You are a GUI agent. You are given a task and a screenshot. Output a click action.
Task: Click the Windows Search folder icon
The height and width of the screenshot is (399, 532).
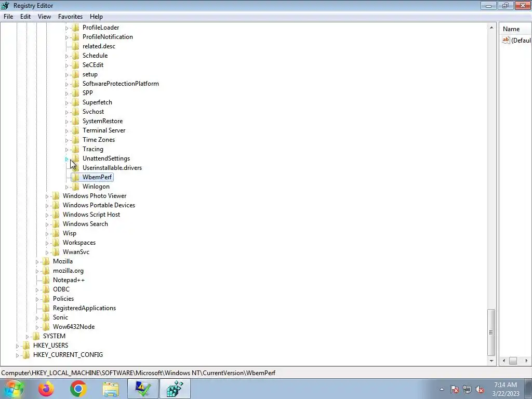[56, 224]
